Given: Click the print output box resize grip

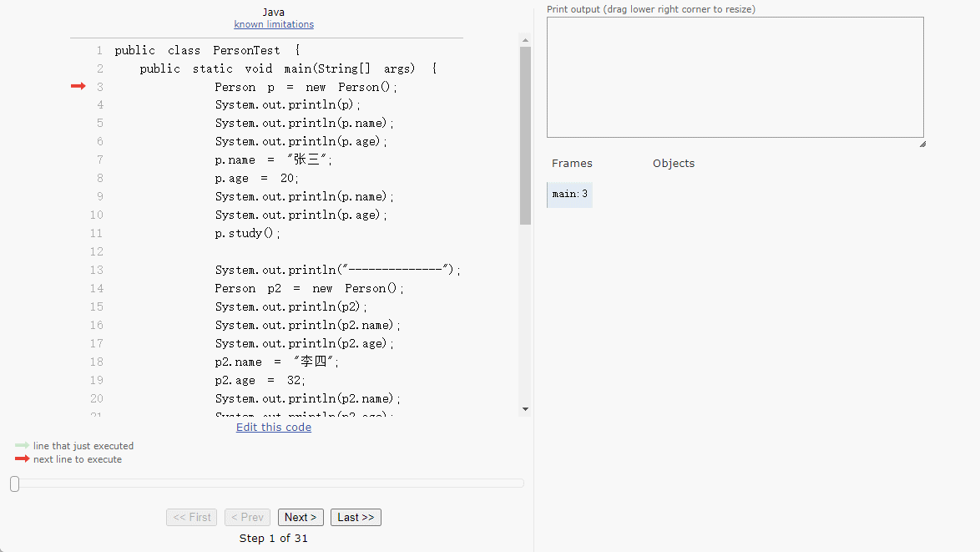Looking at the screenshot, I should (x=922, y=144).
